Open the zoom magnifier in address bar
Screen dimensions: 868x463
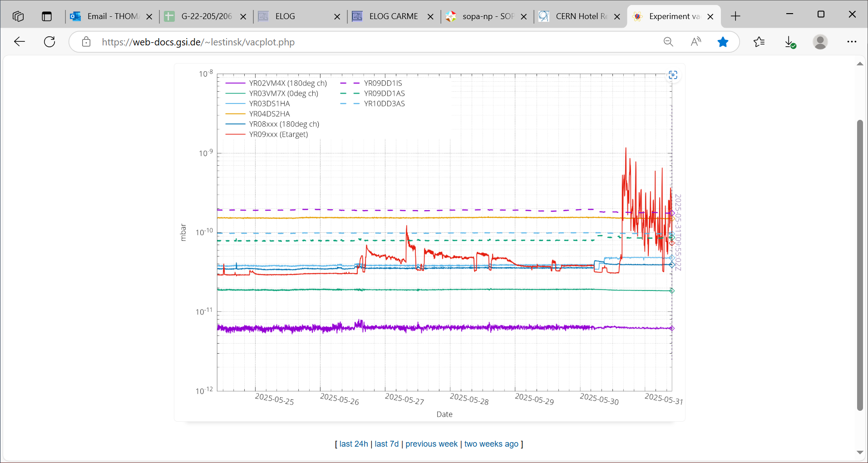[668, 42]
